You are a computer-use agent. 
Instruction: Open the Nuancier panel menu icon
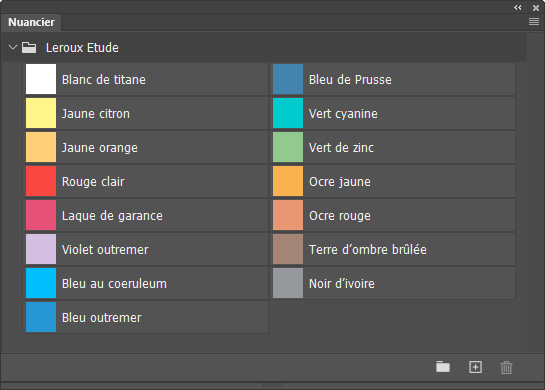click(x=534, y=22)
